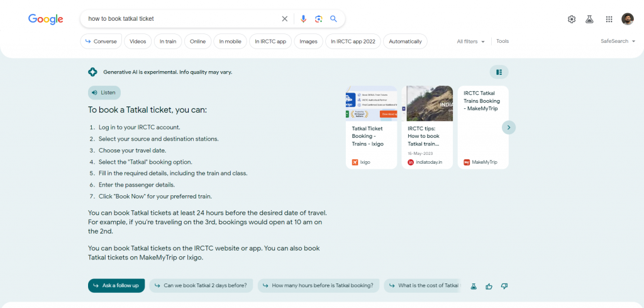Click the blue search magnifier icon

pos(334,19)
